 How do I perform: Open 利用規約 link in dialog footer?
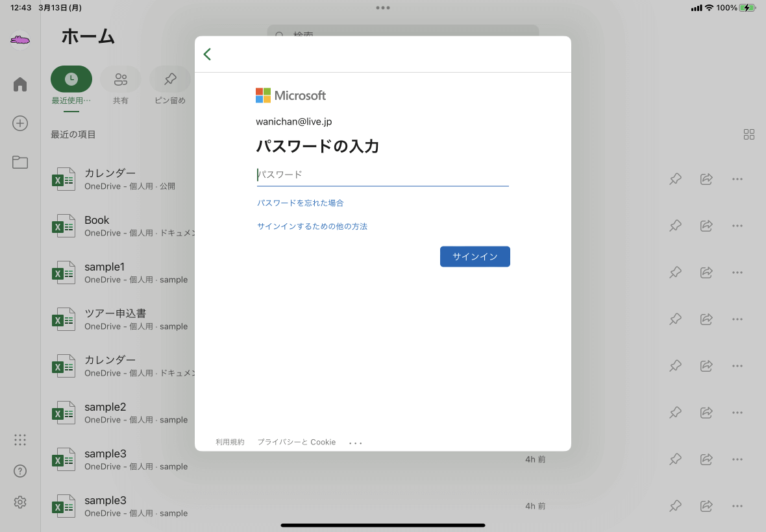click(x=230, y=442)
